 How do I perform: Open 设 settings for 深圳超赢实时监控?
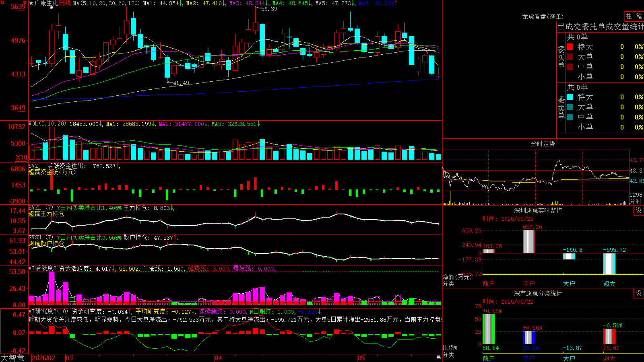click(x=639, y=210)
